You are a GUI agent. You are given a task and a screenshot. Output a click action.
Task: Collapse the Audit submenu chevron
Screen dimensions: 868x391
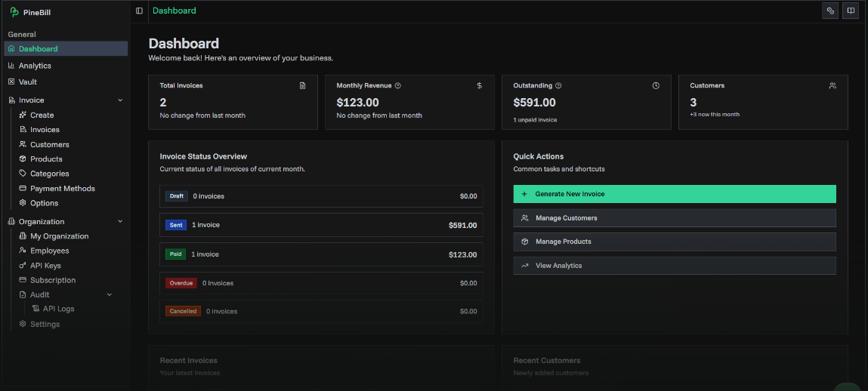109,295
